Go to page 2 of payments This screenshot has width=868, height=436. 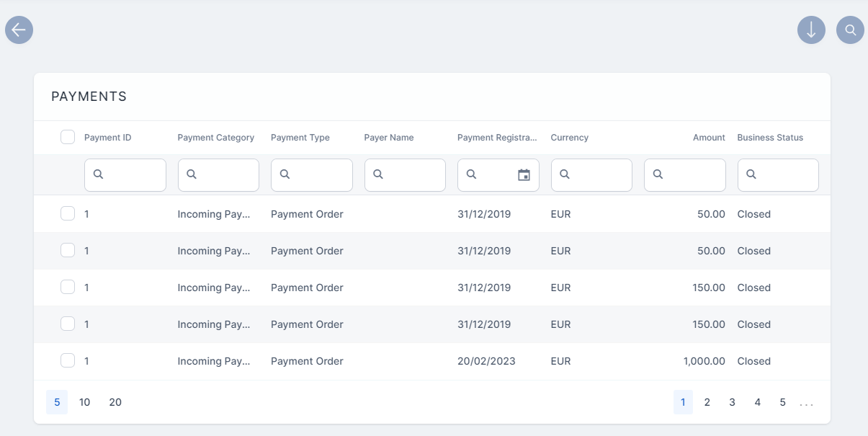[x=707, y=402]
